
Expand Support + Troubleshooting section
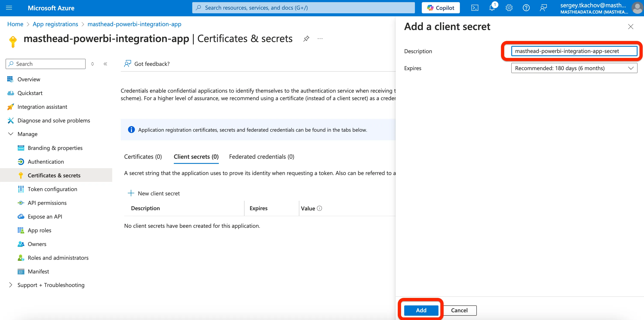pyautogui.click(x=11, y=285)
